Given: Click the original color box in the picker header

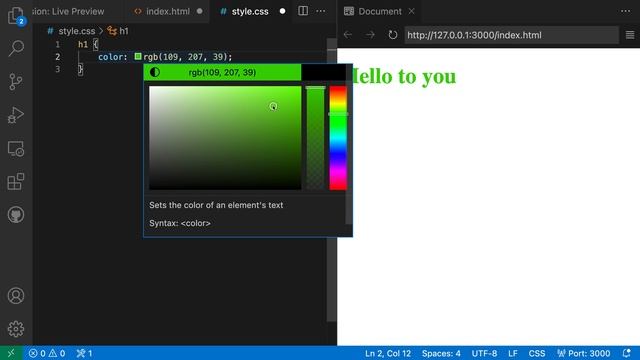Looking at the screenshot, I should pos(323,72).
